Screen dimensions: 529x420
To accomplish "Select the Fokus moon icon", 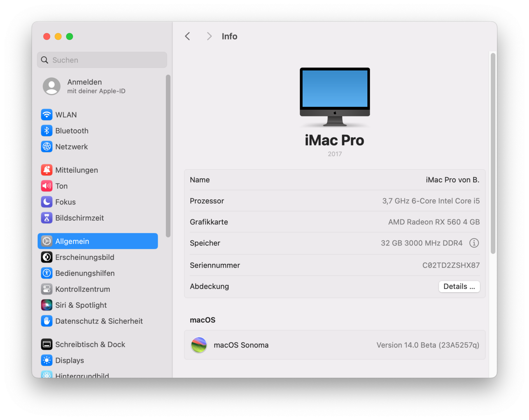I will [47, 202].
